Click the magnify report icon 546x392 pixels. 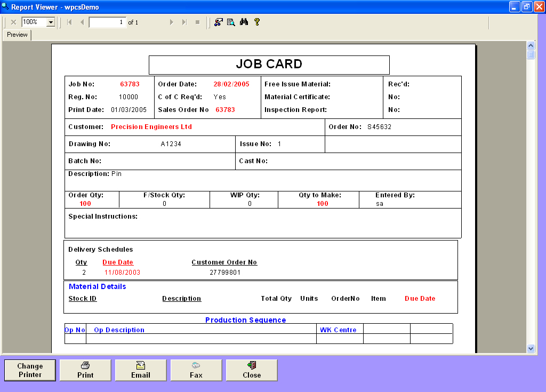point(230,22)
